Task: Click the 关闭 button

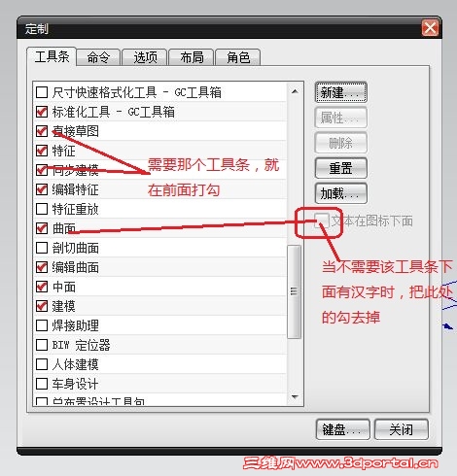Action: point(402,429)
